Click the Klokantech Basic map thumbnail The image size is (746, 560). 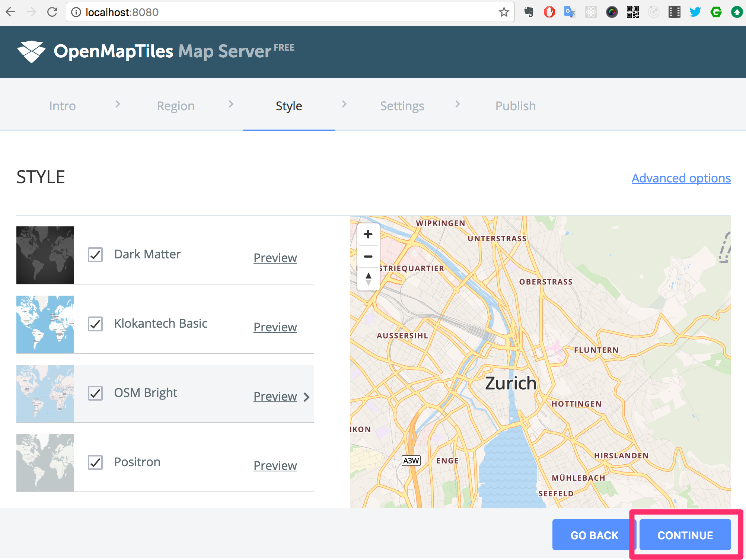point(45,324)
